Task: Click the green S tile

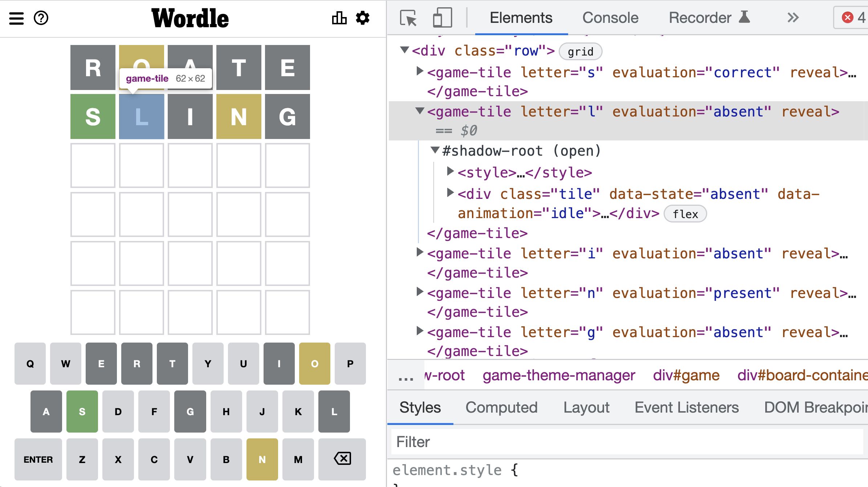Action: [x=93, y=116]
